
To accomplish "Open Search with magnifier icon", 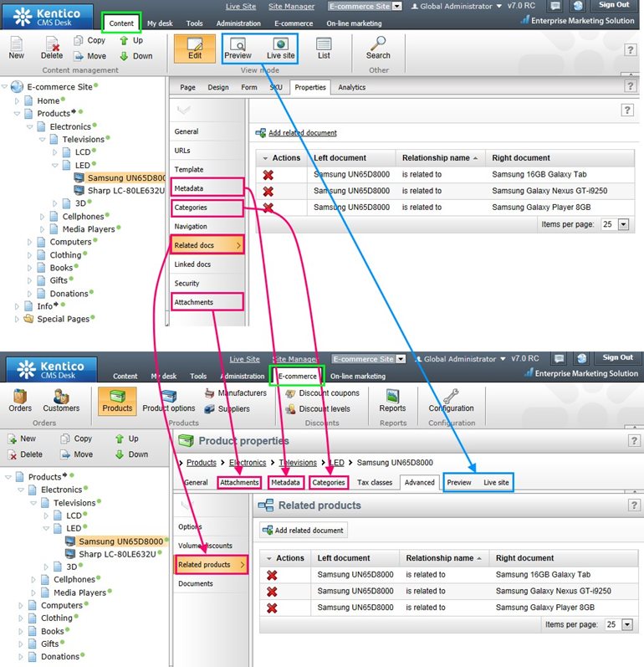I will [x=378, y=48].
